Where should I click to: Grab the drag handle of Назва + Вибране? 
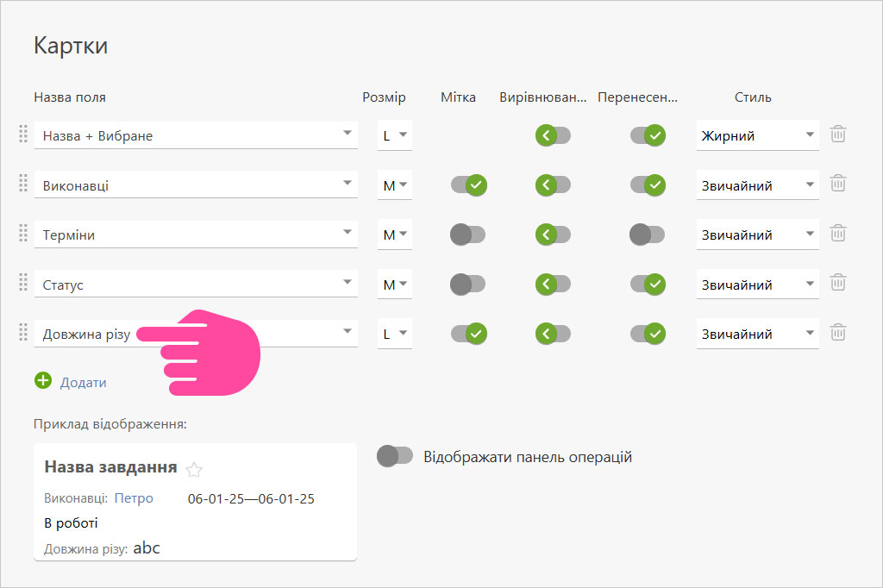[23, 134]
